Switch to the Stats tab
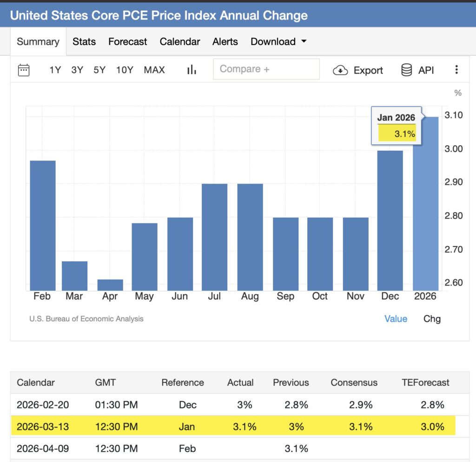Screen dimensions: 476x462 [x=84, y=41]
